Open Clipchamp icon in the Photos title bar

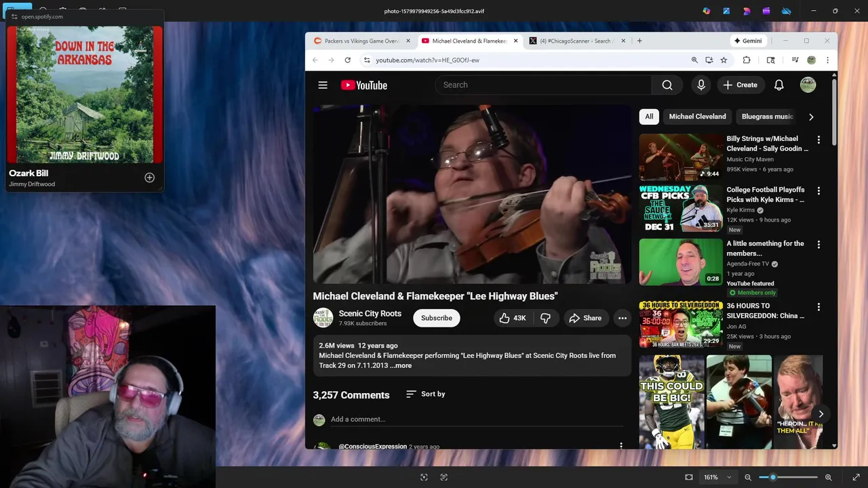click(766, 11)
